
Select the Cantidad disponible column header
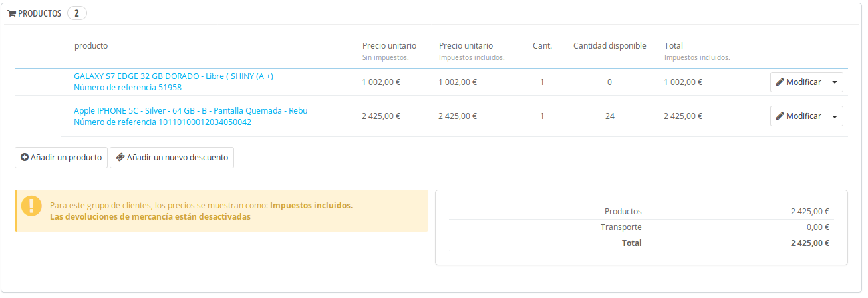coord(609,46)
